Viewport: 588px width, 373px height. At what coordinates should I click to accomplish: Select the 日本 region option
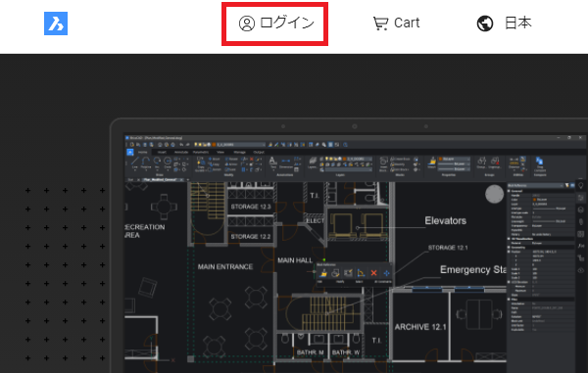pyautogui.click(x=517, y=23)
